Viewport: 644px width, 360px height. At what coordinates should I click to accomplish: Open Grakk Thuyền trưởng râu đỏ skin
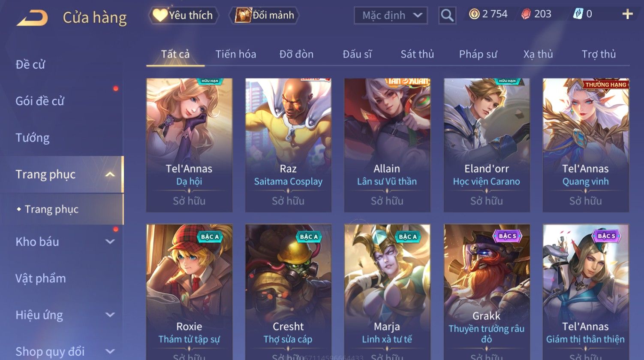point(487,292)
